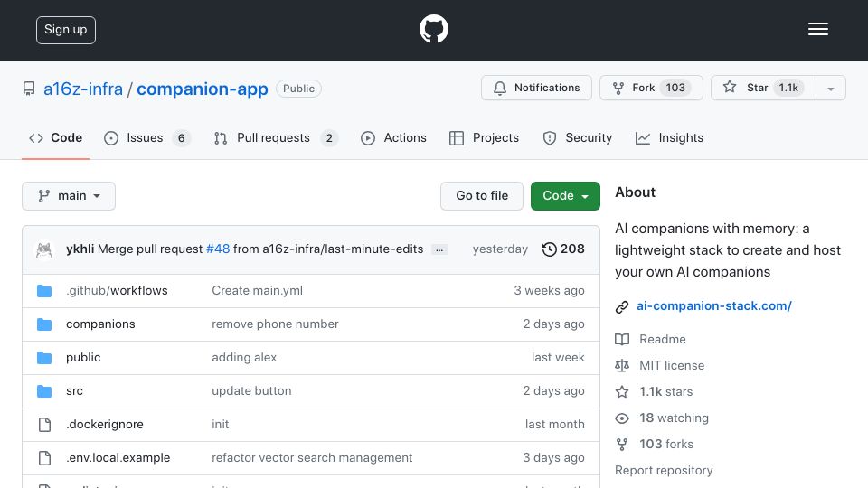This screenshot has height=488, width=868.
Task: Click the 'yesterday' commit timestamp
Action: click(x=500, y=249)
